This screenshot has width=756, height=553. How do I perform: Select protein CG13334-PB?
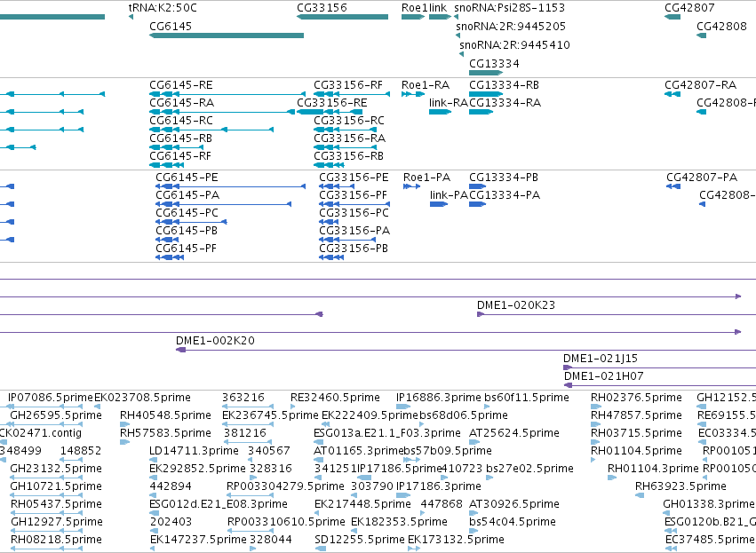tap(478, 186)
